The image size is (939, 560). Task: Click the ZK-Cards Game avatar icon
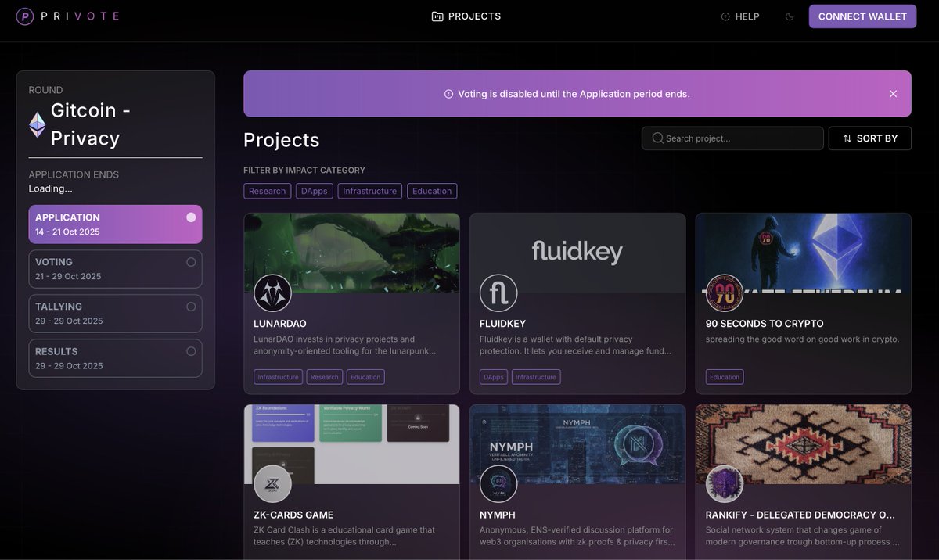272,484
